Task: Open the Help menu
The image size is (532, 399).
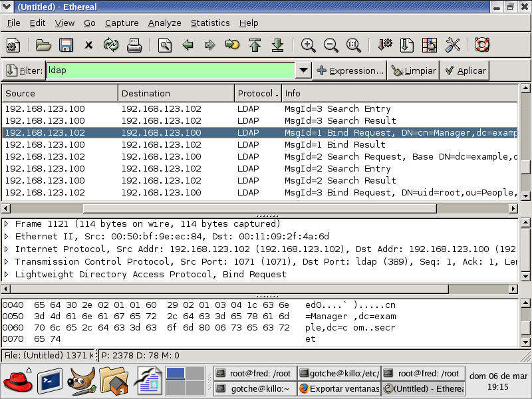Action: (x=249, y=23)
